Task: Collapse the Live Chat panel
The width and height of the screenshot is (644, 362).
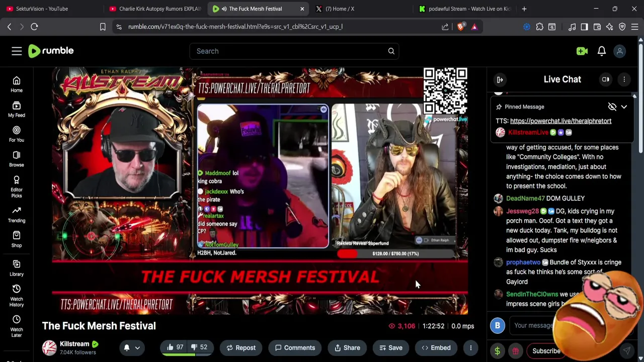Action: click(x=500, y=79)
